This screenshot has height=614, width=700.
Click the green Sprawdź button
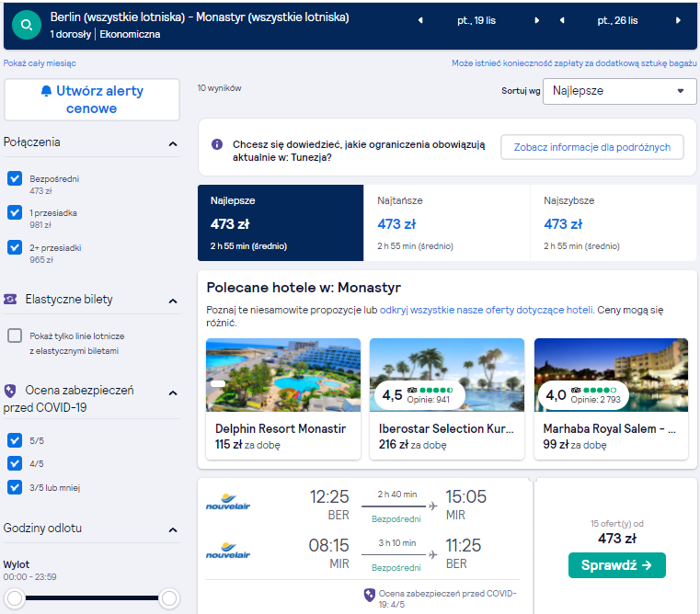tap(616, 565)
